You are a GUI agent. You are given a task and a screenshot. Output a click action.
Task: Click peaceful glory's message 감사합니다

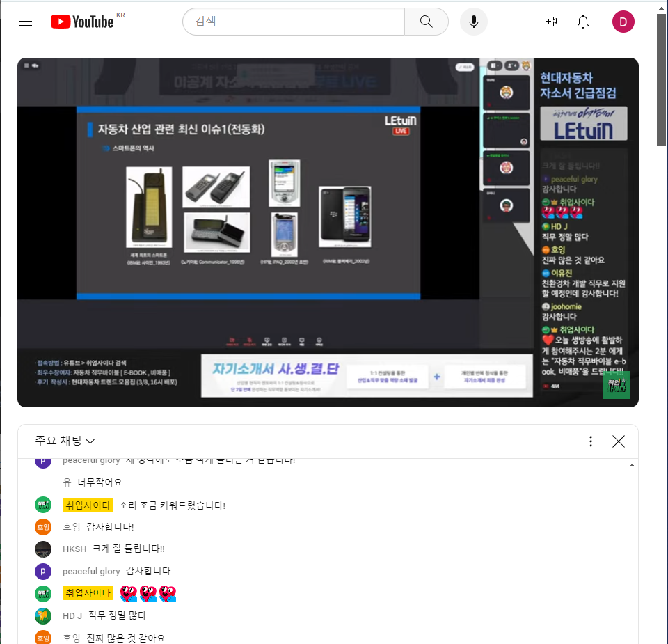[x=148, y=571]
